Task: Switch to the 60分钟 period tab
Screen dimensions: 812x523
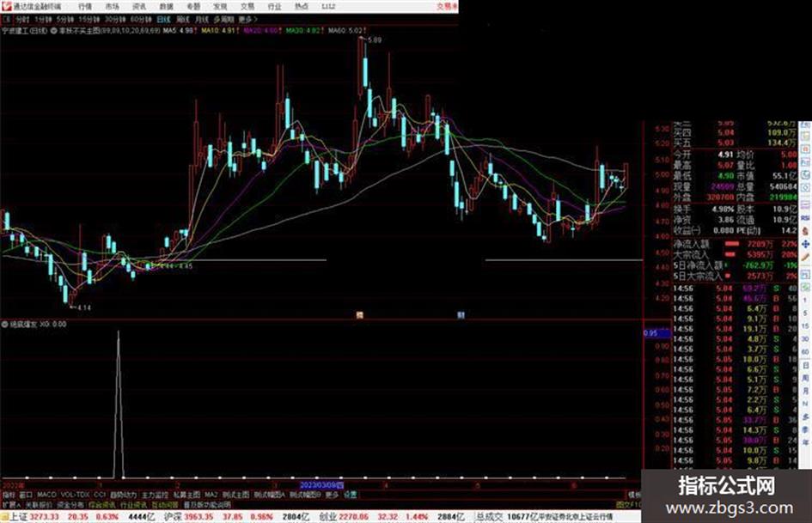Action: click(141, 19)
